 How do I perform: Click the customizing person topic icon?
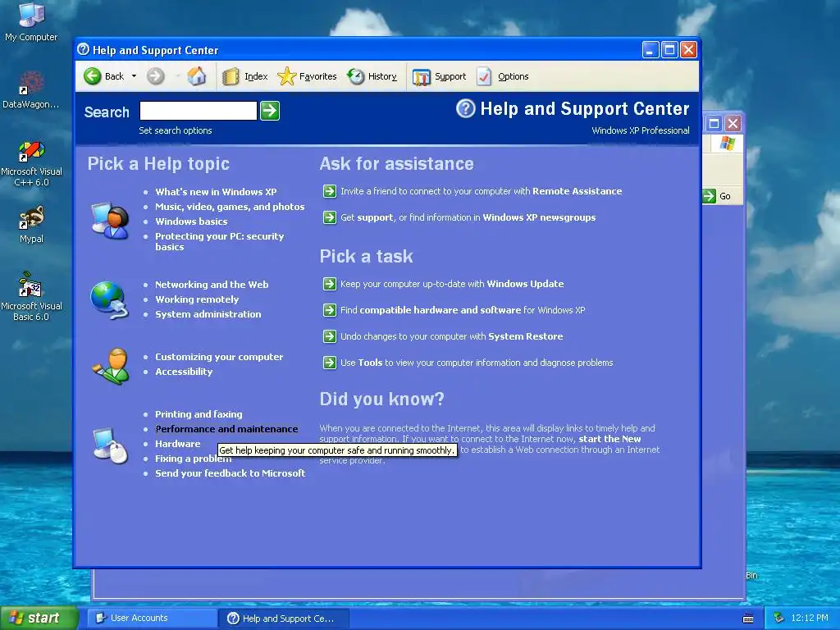point(112,367)
